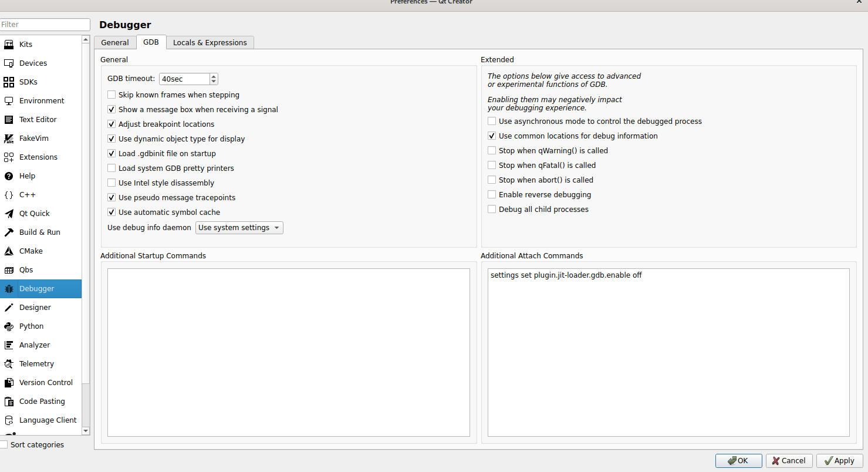Viewport: 868px width, 472px height.
Task: Open the Qt Quick paper-plane icon
Action: point(9,214)
